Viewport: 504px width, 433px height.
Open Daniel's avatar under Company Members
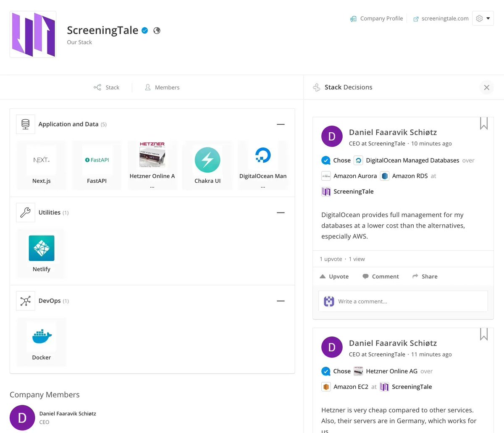tap(22, 418)
